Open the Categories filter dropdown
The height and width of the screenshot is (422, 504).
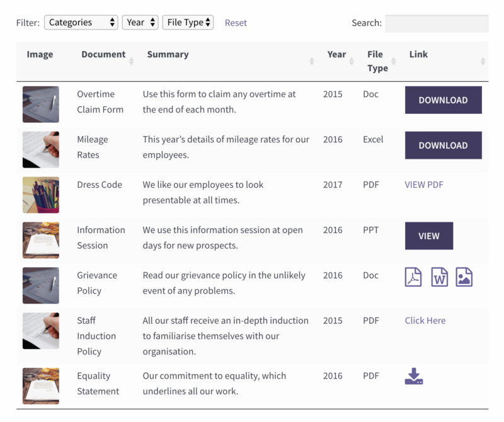(x=81, y=22)
